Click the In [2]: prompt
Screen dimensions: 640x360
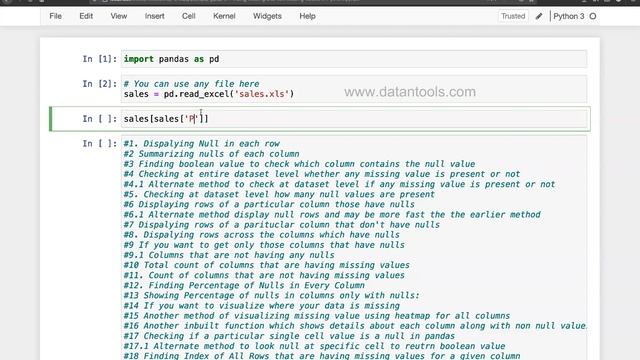click(x=100, y=84)
